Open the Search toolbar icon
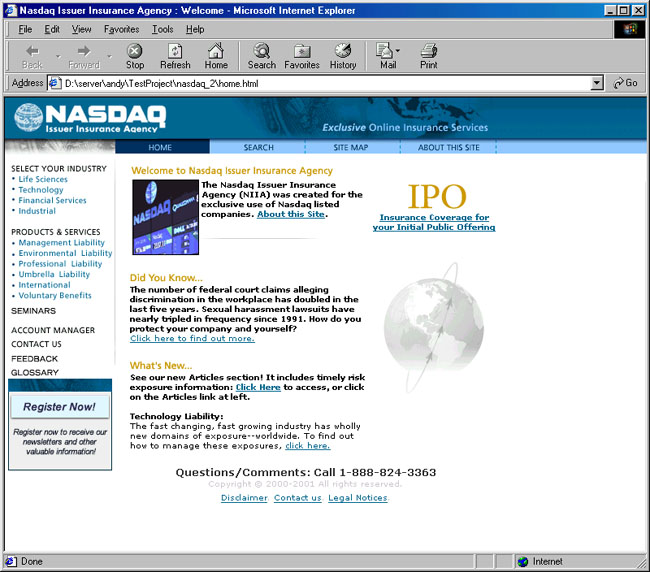This screenshot has width=650, height=572. click(x=262, y=56)
